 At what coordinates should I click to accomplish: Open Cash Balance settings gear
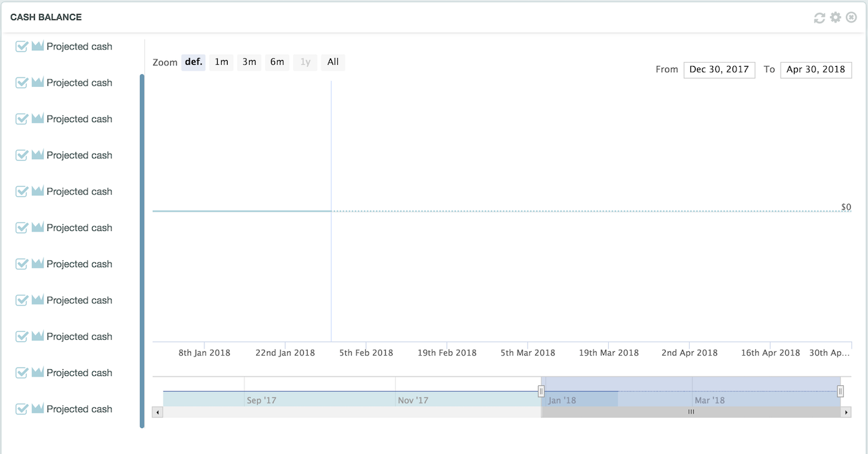coord(835,17)
